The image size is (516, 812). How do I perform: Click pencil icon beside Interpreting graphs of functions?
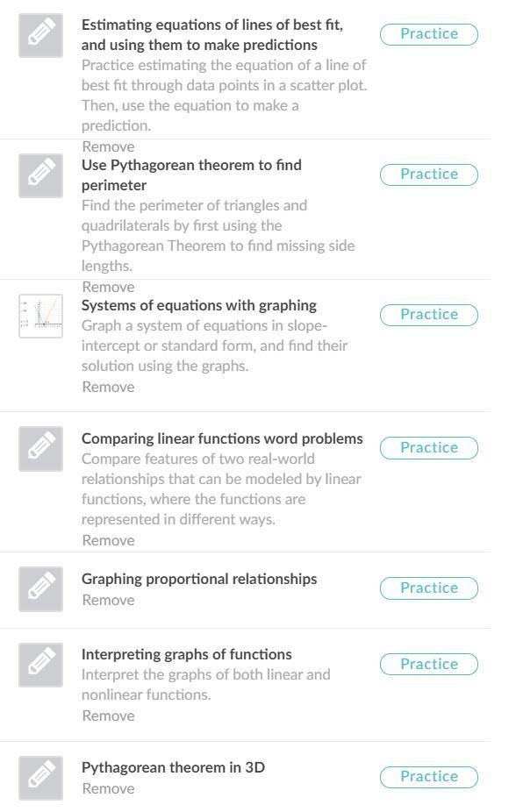40,666
